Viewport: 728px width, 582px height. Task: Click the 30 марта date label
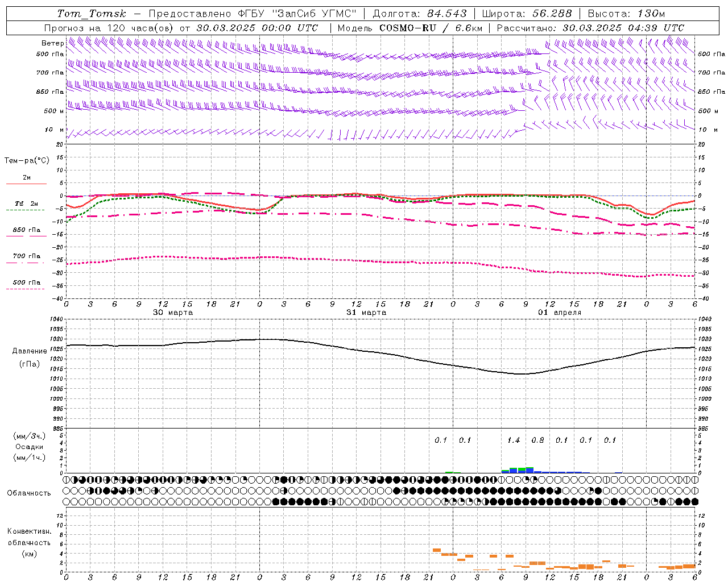[173, 313]
